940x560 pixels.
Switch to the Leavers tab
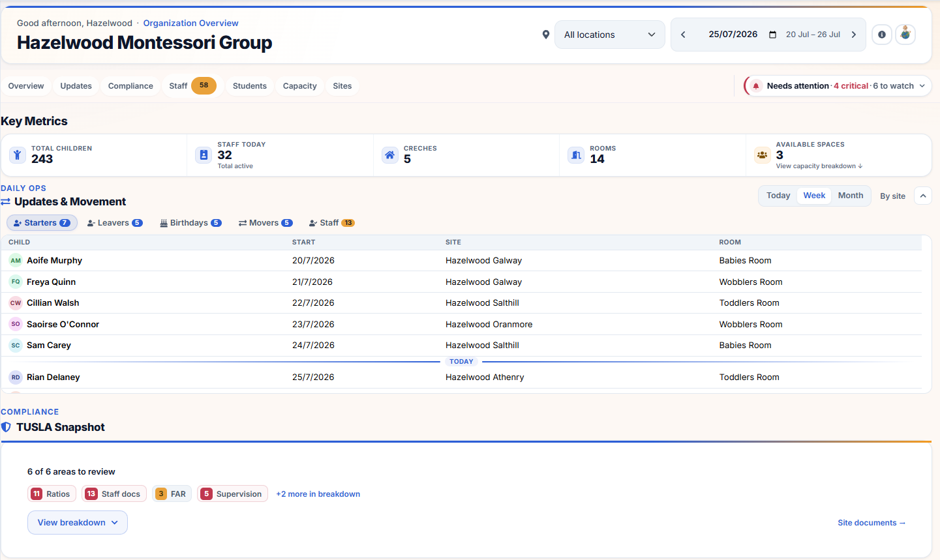point(115,223)
